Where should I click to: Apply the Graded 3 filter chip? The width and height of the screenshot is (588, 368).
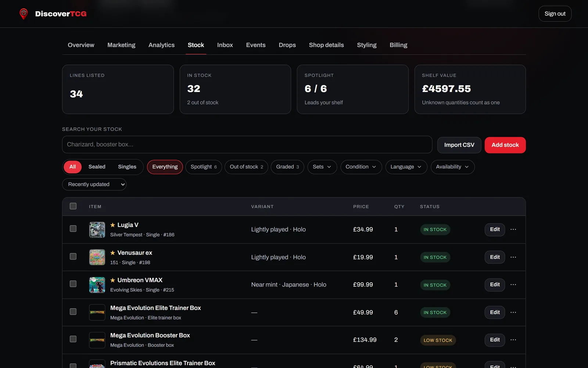287,167
